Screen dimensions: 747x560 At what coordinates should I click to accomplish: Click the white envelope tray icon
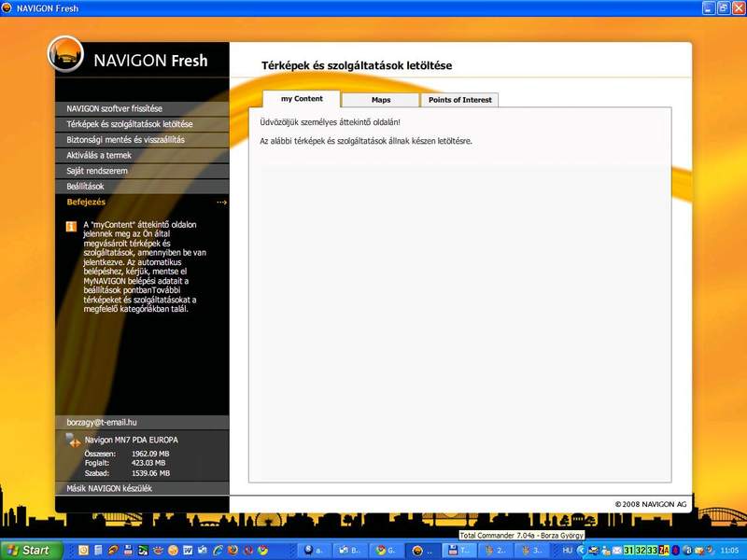pos(617,551)
